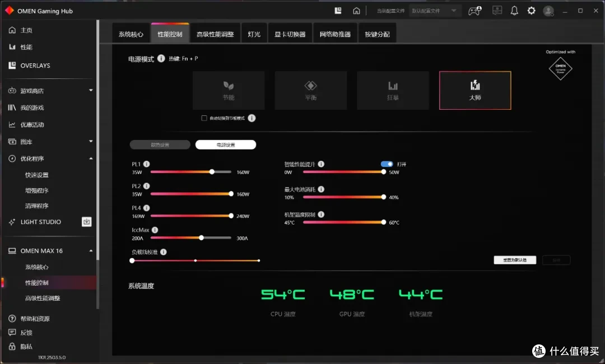Click the PL1 slider handle
Screen dimensions: 605x364
pos(212,171)
